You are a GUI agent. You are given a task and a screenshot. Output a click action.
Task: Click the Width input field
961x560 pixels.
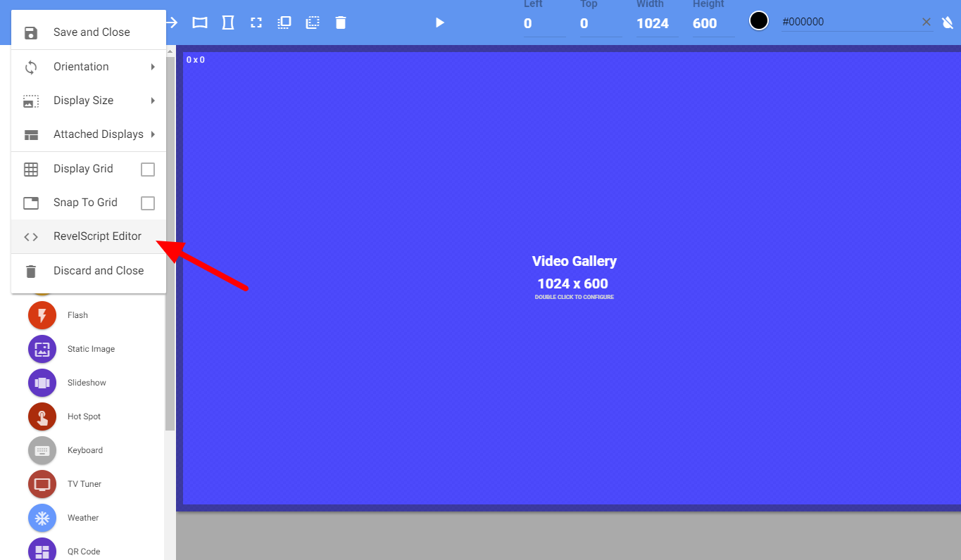click(656, 24)
